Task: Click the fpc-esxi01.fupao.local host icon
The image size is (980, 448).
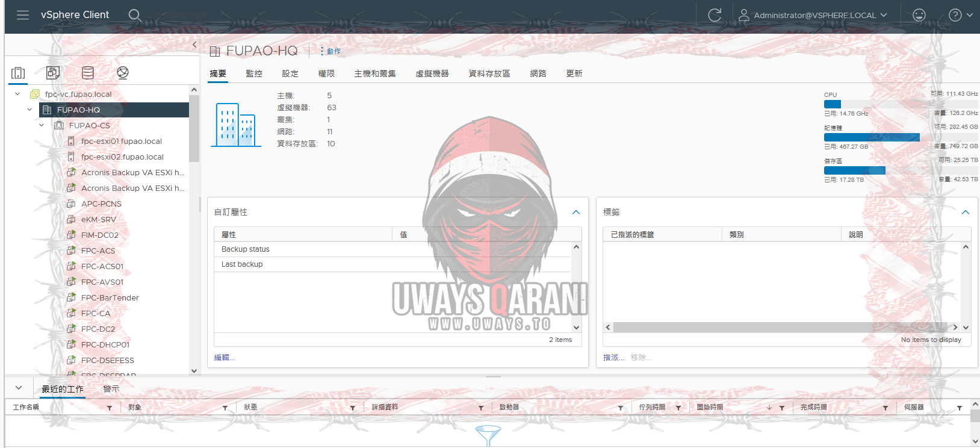Action: point(71,141)
